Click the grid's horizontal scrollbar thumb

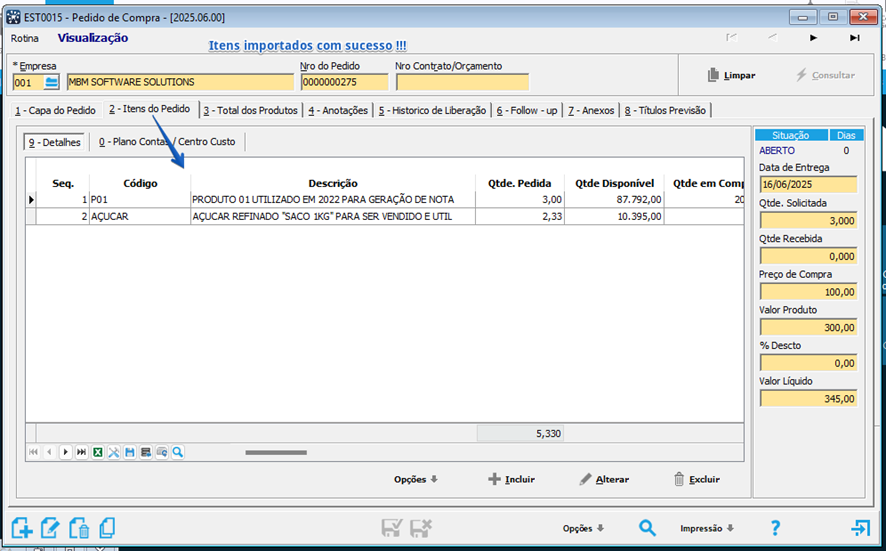click(276, 453)
